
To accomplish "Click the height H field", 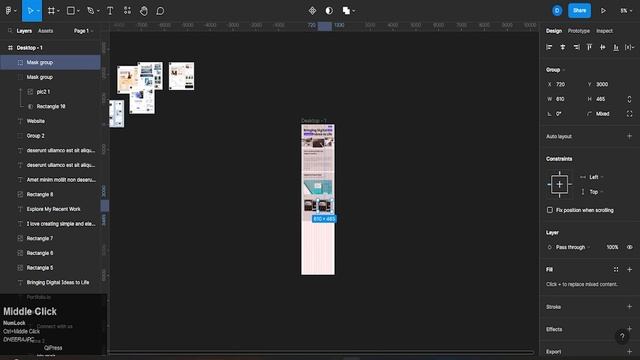I will coord(604,99).
